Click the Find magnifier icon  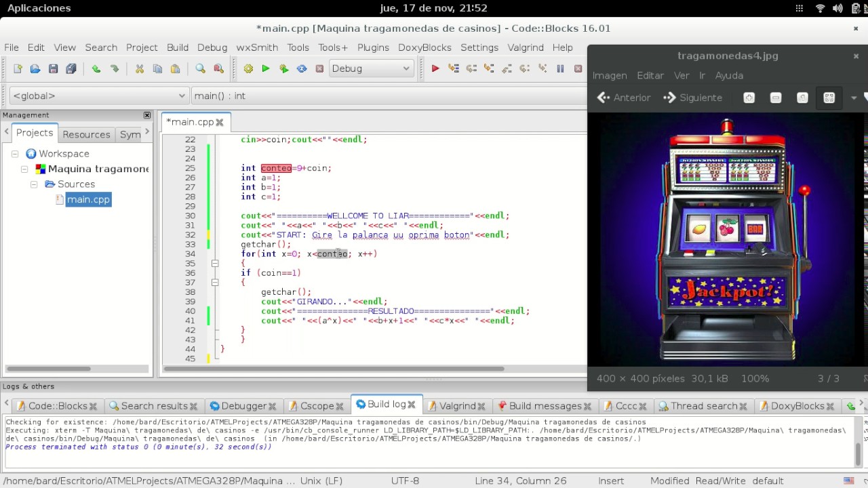[x=200, y=68]
